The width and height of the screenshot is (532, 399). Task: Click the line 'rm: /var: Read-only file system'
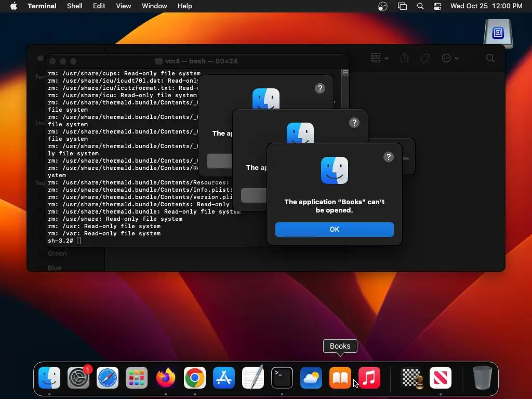tap(104, 233)
